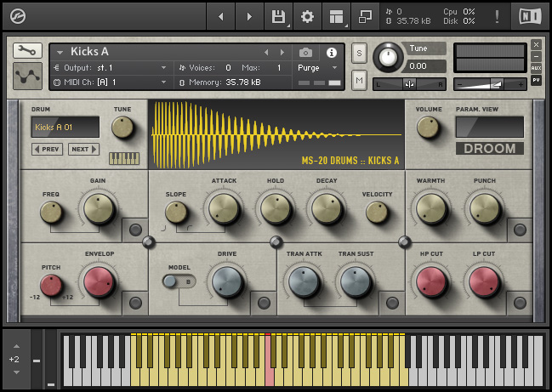
Task: Click the instrument volume slider
Action: click(490, 84)
